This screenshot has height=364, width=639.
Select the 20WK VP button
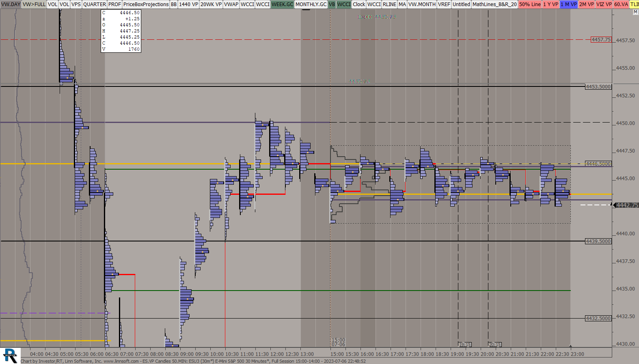[211, 4]
